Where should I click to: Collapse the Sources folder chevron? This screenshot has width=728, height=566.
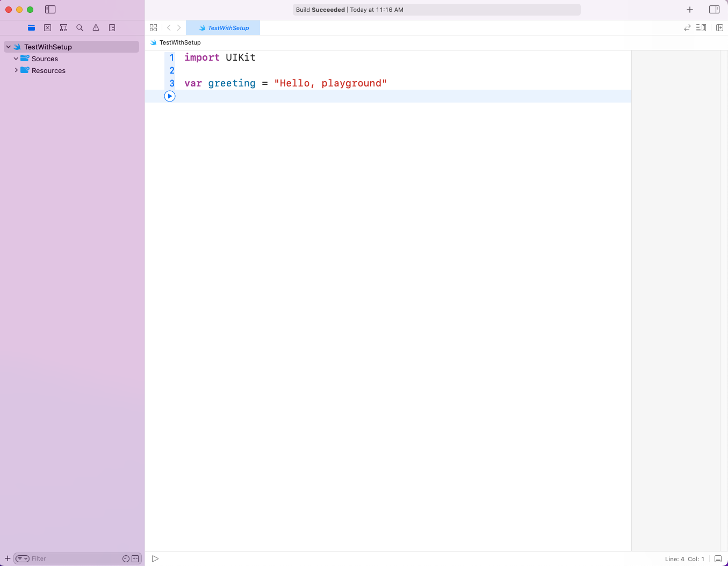point(16,59)
